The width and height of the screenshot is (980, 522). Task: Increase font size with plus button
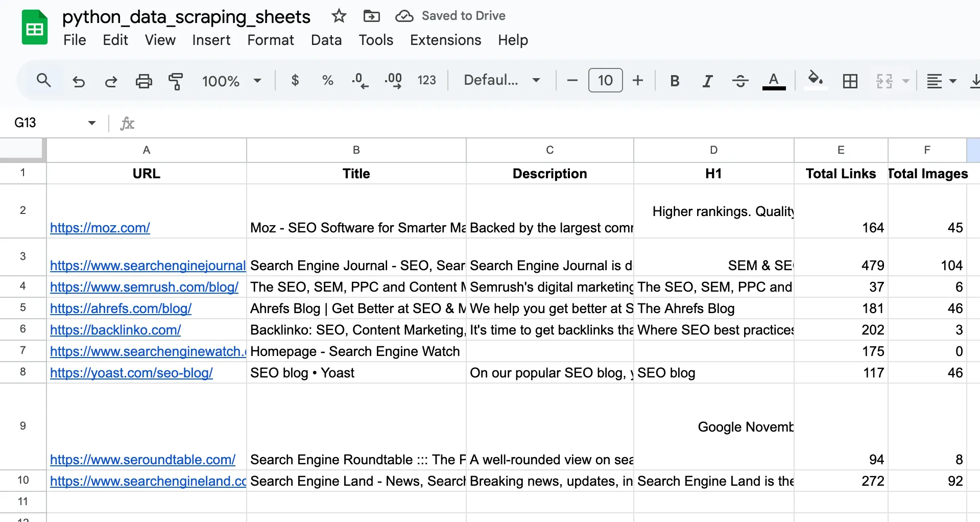(638, 80)
